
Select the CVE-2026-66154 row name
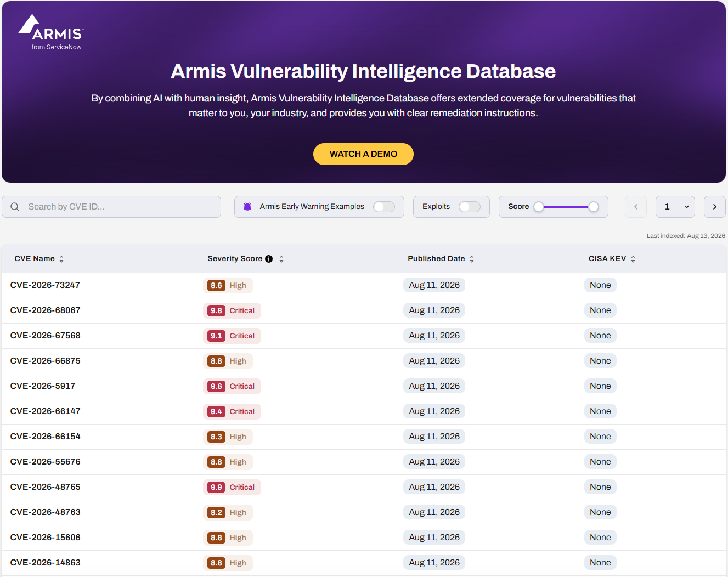pyautogui.click(x=45, y=437)
